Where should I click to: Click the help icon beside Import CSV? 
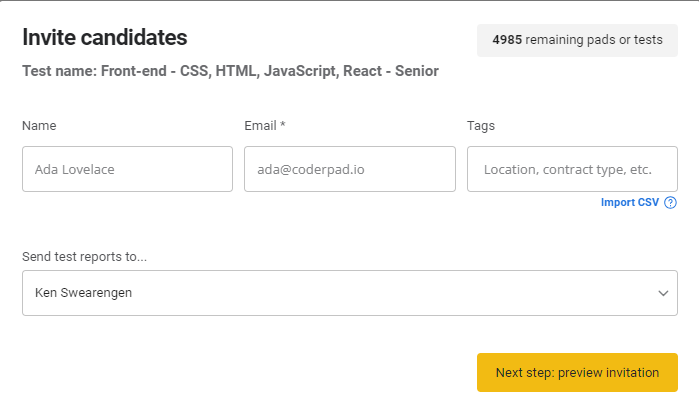pyautogui.click(x=670, y=202)
